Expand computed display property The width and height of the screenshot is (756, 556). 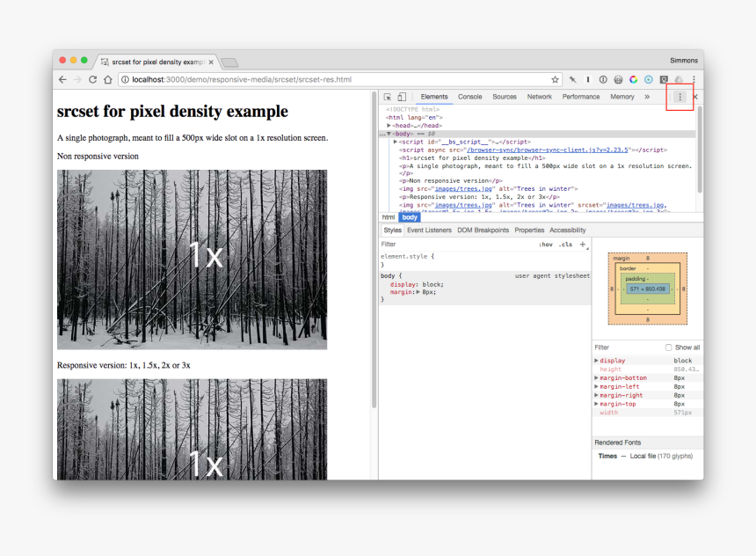point(596,361)
